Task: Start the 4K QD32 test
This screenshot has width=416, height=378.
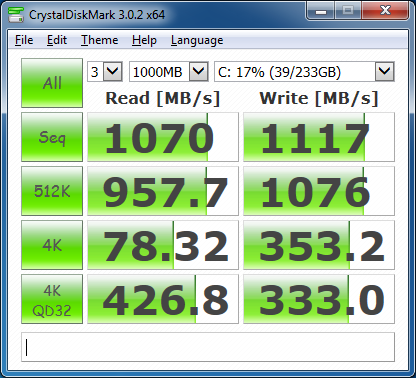Action: pyautogui.click(x=52, y=299)
